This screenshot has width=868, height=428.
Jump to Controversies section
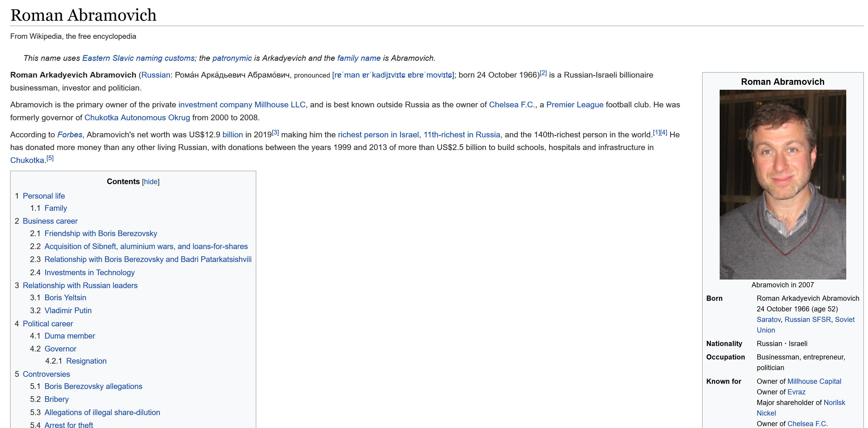click(x=47, y=374)
